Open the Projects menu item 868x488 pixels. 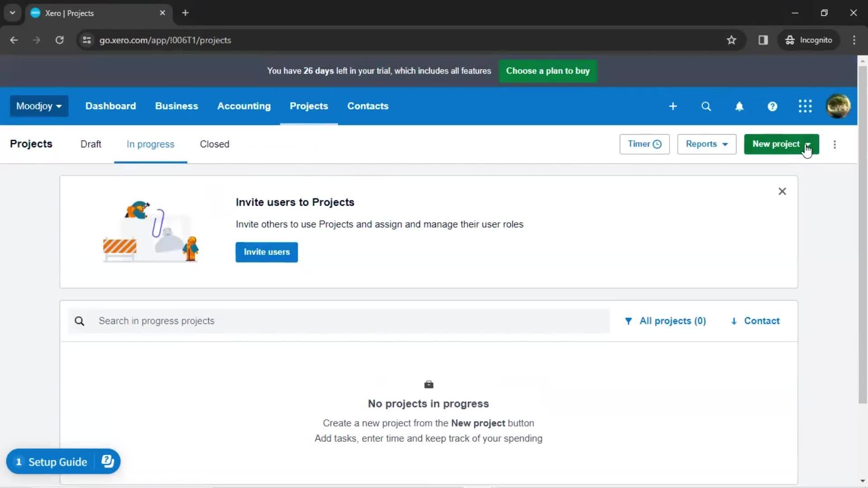(x=309, y=106)
